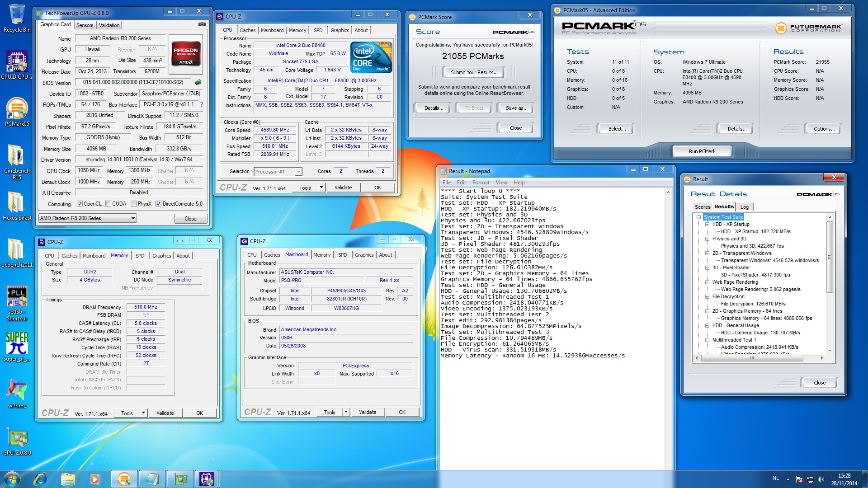868x488 pixels.
Task: Select the ucbench2011 desktop folder
Action: pyautogui.click(x=17, y=253)
